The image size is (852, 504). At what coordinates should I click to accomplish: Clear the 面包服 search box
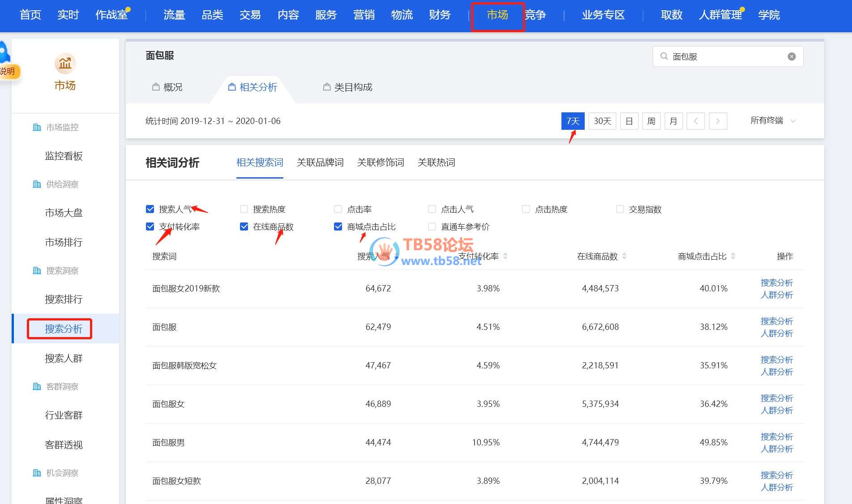click(792, 56)
